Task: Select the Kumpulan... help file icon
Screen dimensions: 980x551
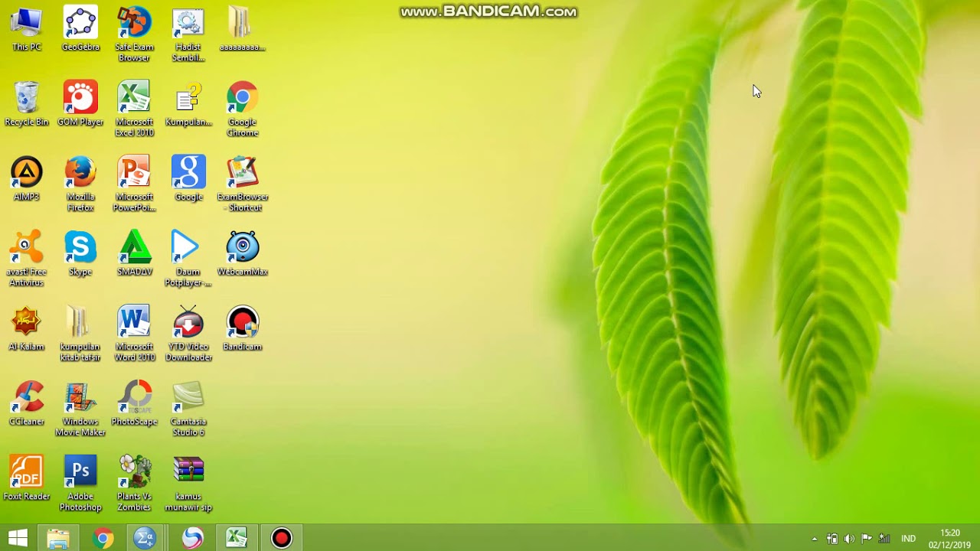Action: click(x=188, y=104)
